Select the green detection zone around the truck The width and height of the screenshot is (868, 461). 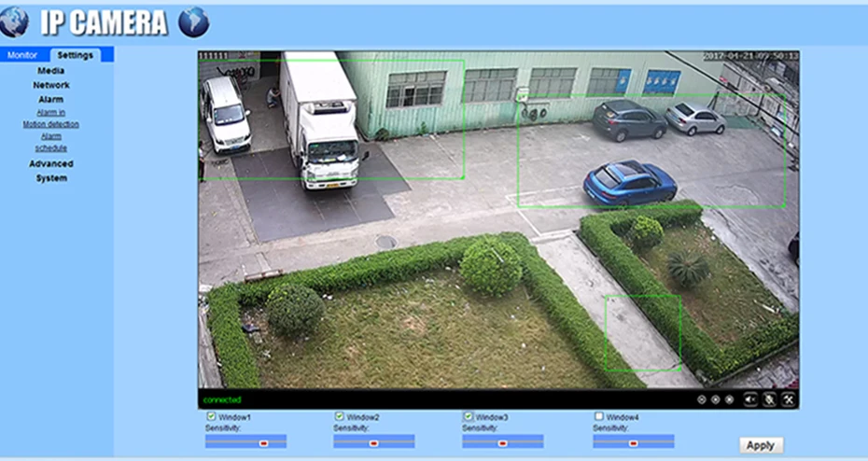click(x=331, y=119)
